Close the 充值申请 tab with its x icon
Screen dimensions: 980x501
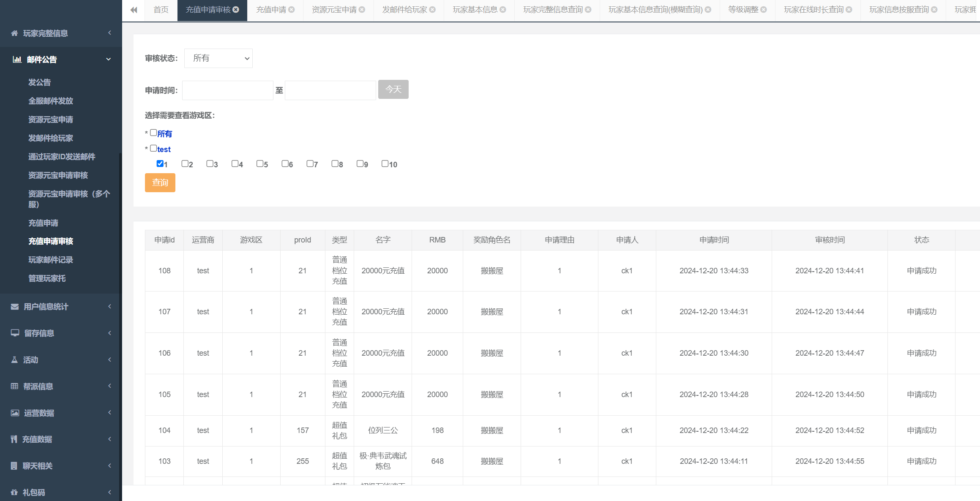292,10
